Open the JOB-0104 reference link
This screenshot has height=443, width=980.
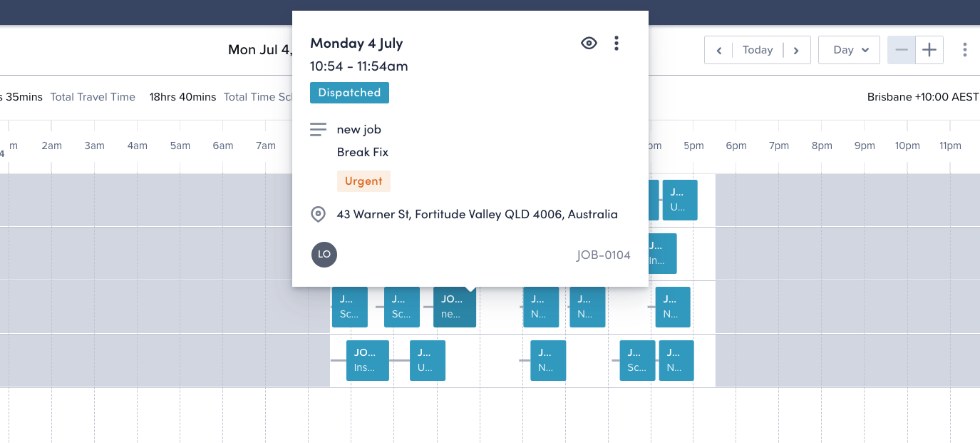click(603, 255)
